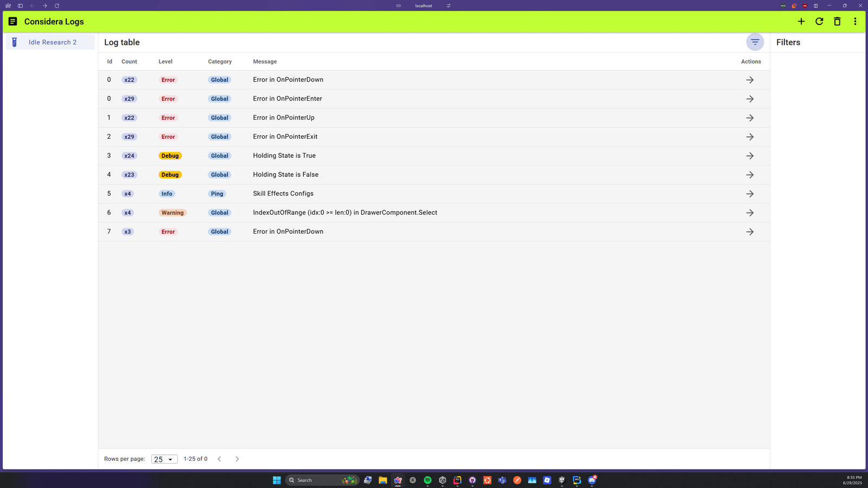
Task: Go to previous page of log table
Action: [219, 459]
